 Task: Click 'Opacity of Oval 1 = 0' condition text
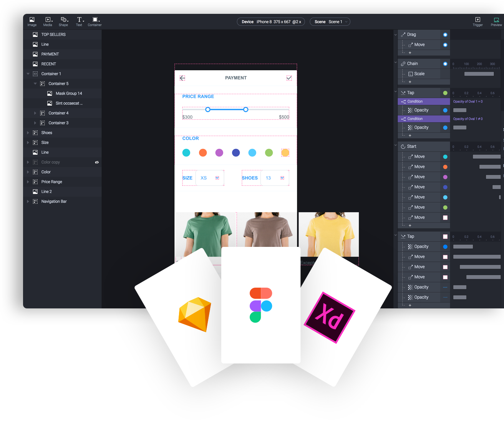click(x=468, y=102)
